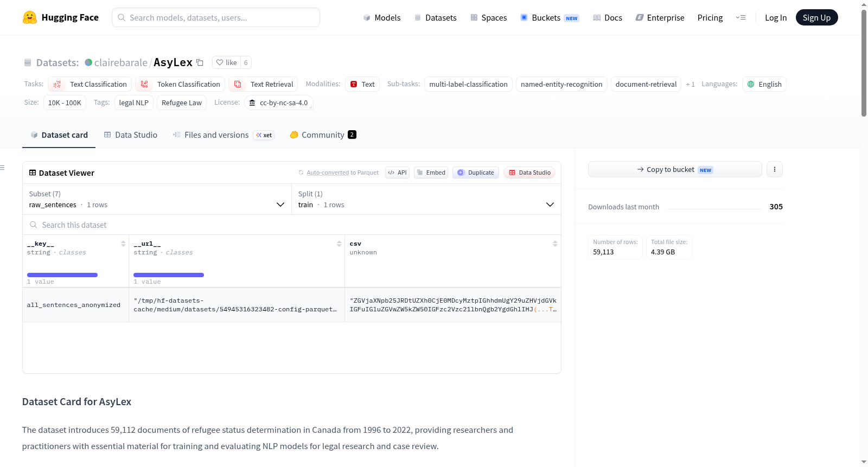Open the Text Classification task tag
Image resolution: width=868 pixels, height=467 pixels.
[90, 84]
